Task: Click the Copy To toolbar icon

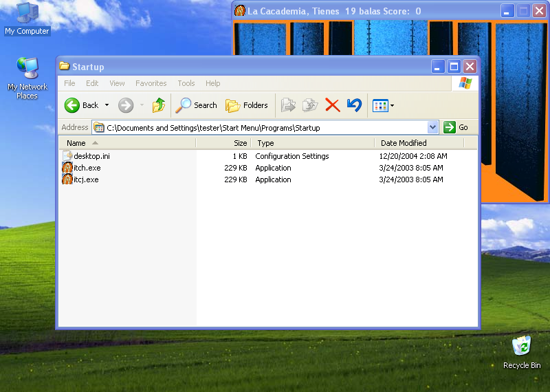Action: click(x=310, y=105)
